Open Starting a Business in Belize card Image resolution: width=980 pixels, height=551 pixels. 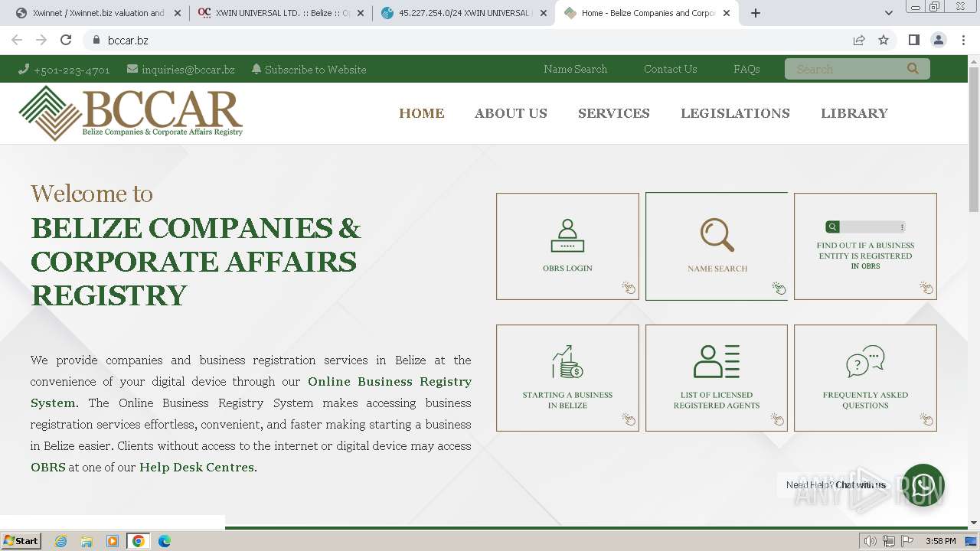pos(567,378)
